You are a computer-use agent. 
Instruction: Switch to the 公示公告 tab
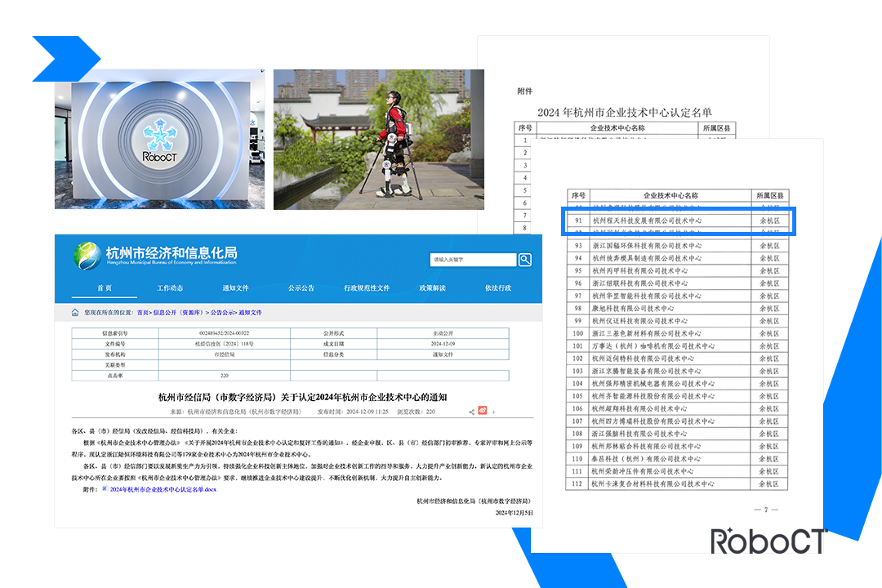point(301,287)
